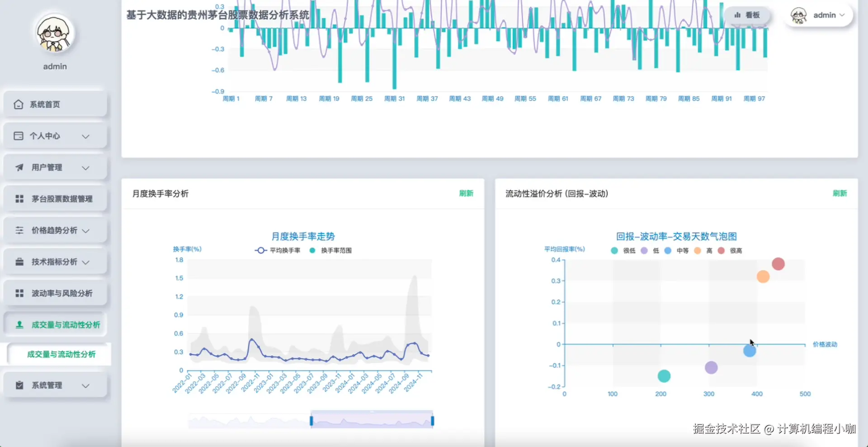This screenshot has height=447, width=868.
Task: Click the purple 低 bubble in scatter chart
Action: (x=711, y=367)
